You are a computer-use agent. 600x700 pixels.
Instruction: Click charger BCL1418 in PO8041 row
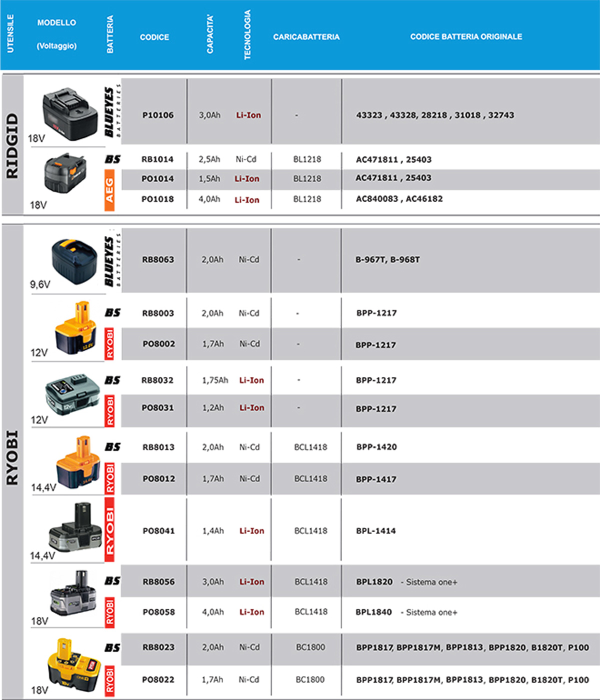pos(311,531)
